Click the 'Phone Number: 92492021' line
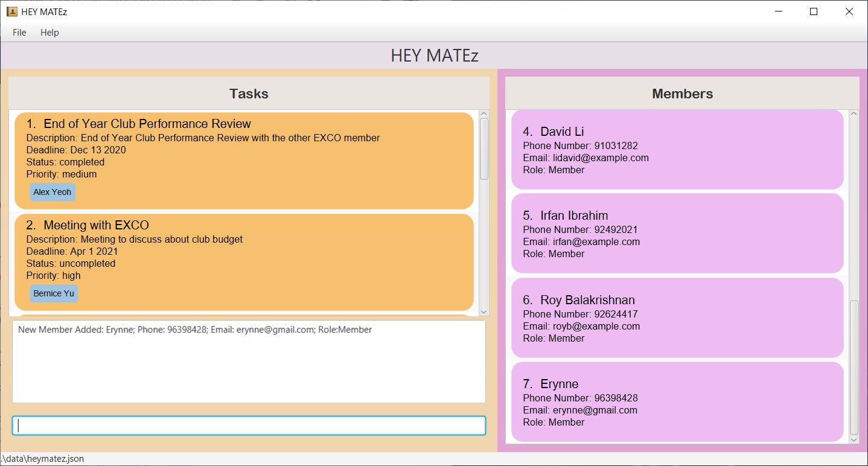Viewport: 868px width, 466px height. click(581, 229)
